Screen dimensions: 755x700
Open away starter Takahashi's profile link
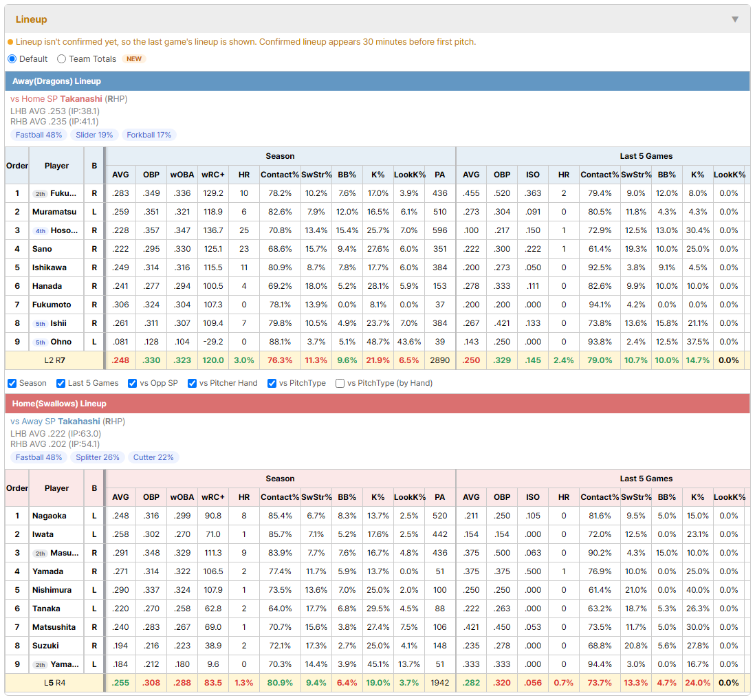79,422
